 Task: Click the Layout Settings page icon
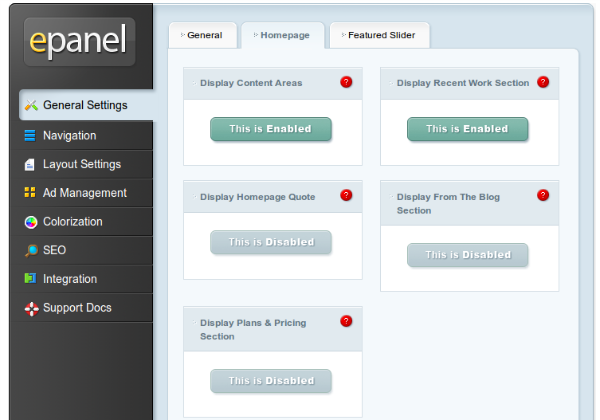coord(30,164)
